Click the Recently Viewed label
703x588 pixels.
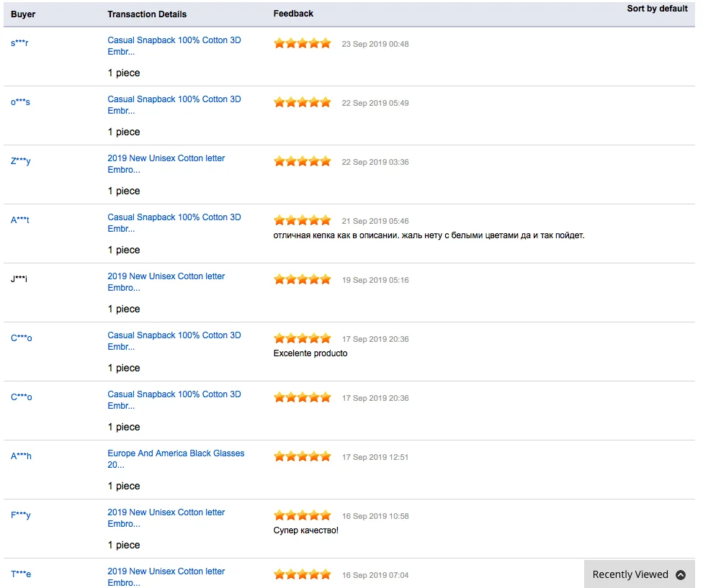click(x=630, y=574)
